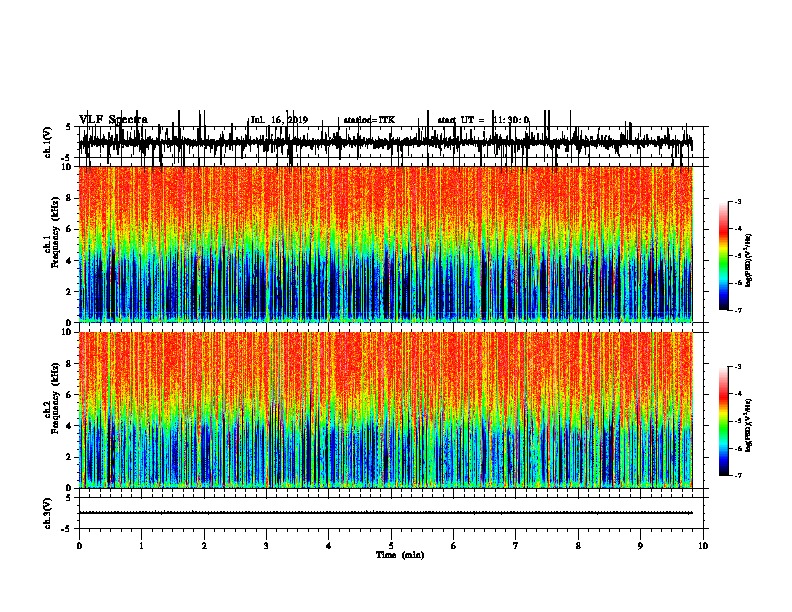Click the ch.2 "Frequency (kHz)" axis label
This screenshot has height=612, width=792.
[55, 398]
